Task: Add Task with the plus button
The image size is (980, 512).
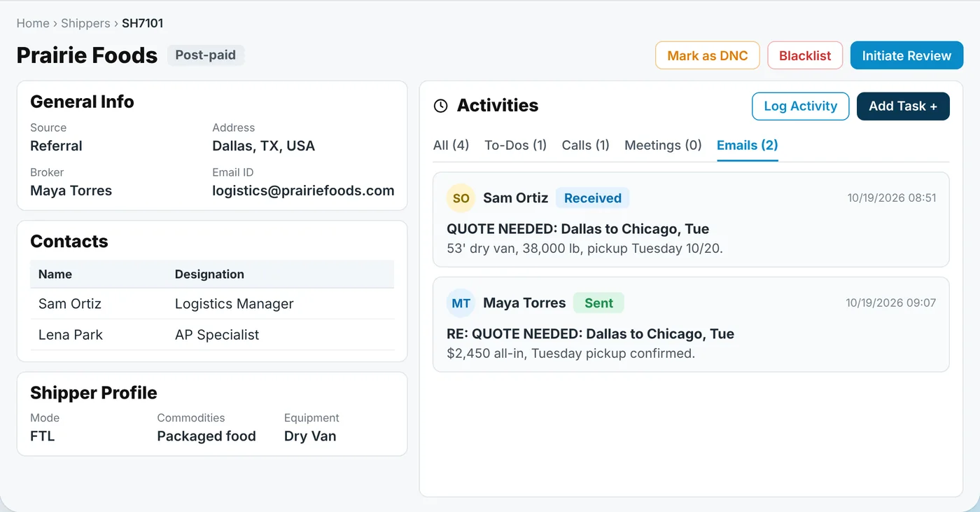Action: 903,106
